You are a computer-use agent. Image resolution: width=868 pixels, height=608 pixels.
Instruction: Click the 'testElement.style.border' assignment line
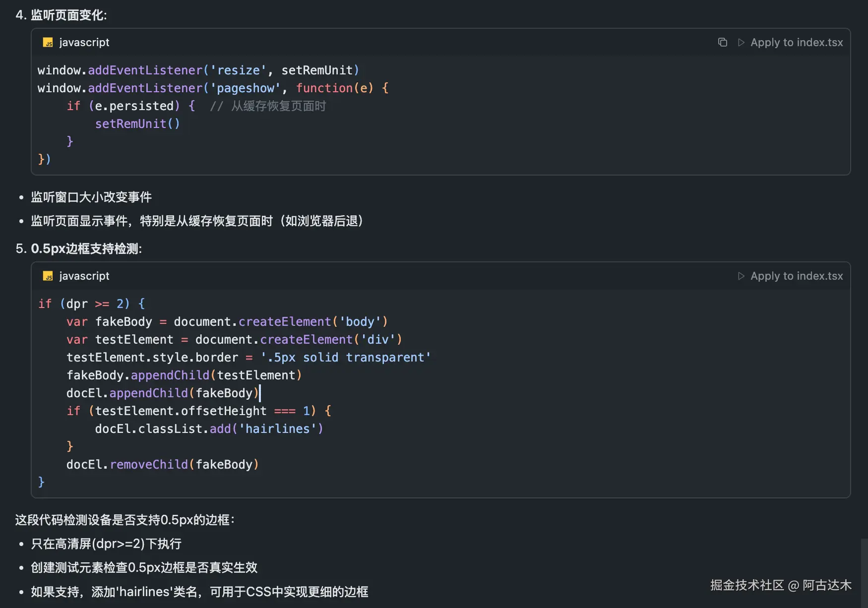click(249, 358)
